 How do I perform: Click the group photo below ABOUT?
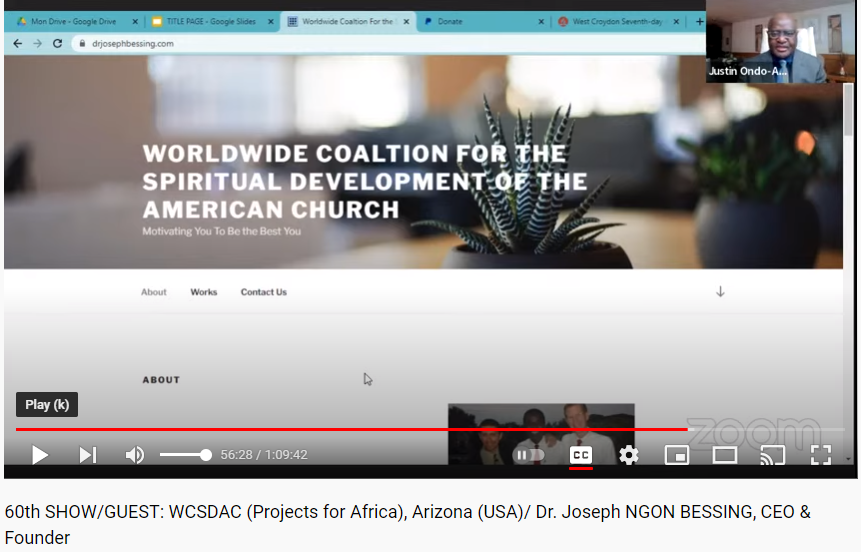coord(541,434)
